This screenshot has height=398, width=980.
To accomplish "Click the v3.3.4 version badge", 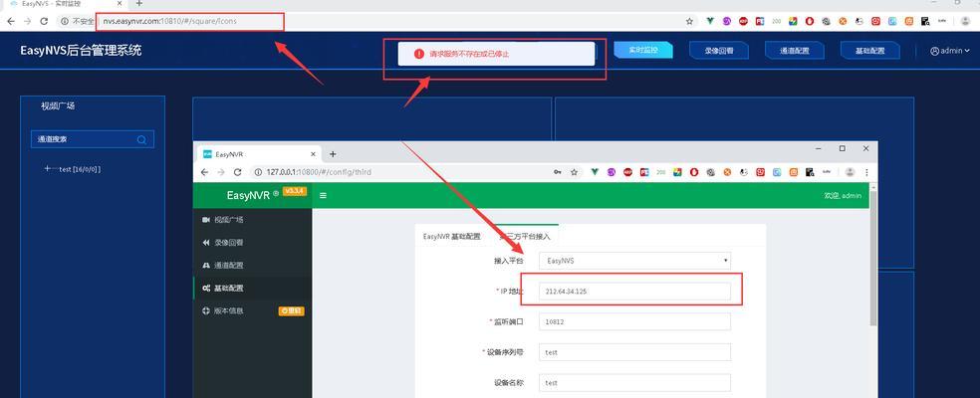I will click(x=295, y=191).
